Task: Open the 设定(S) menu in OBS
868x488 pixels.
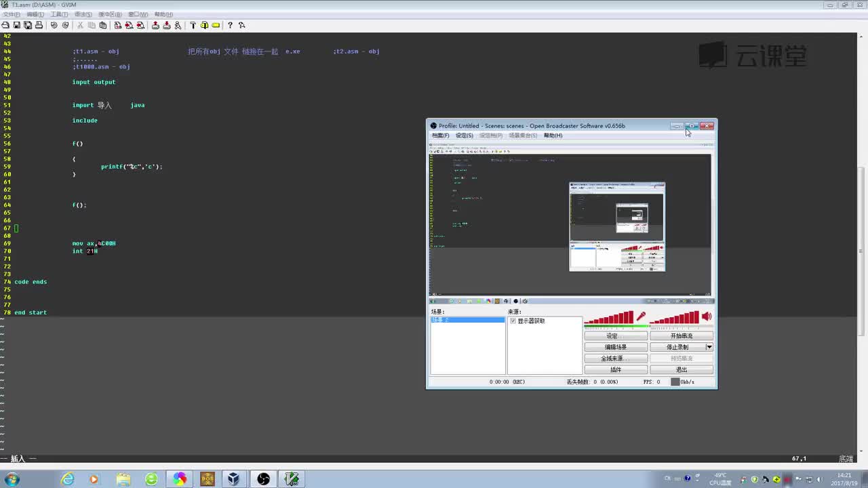Action: pyautogui.click(x=465, y=136)
